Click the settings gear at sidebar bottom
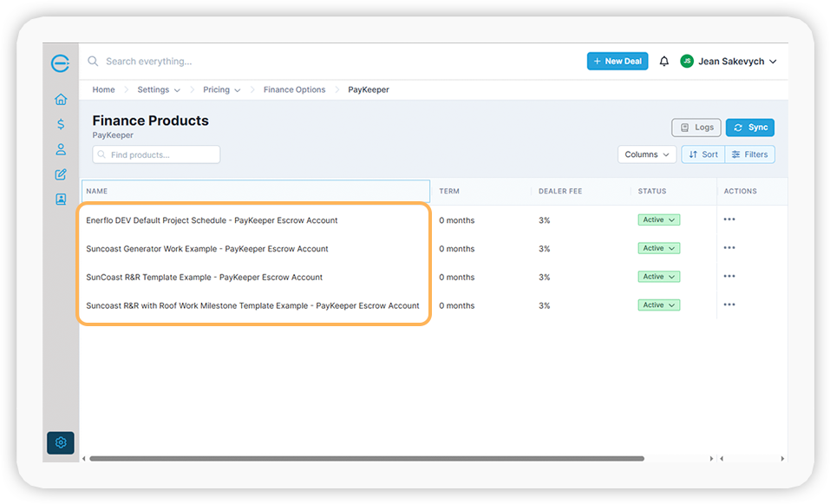This screenshot has width=830, height=504. coord(60,442)
